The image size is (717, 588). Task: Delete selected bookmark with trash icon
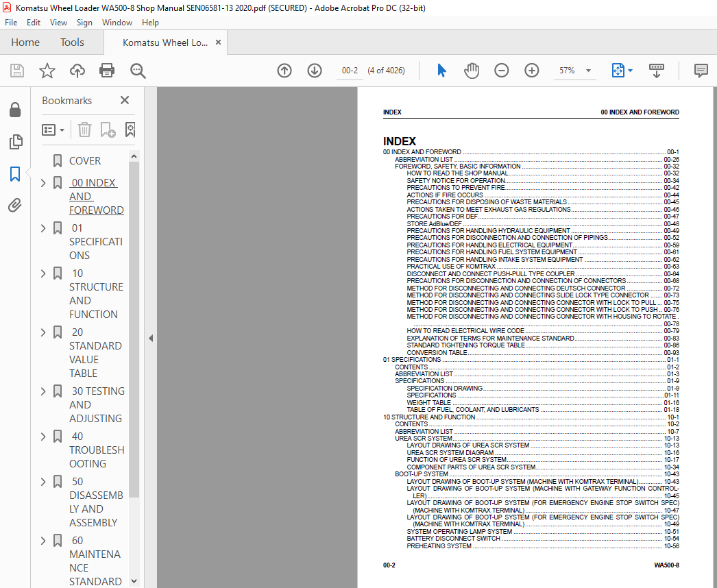coord(84,130)
